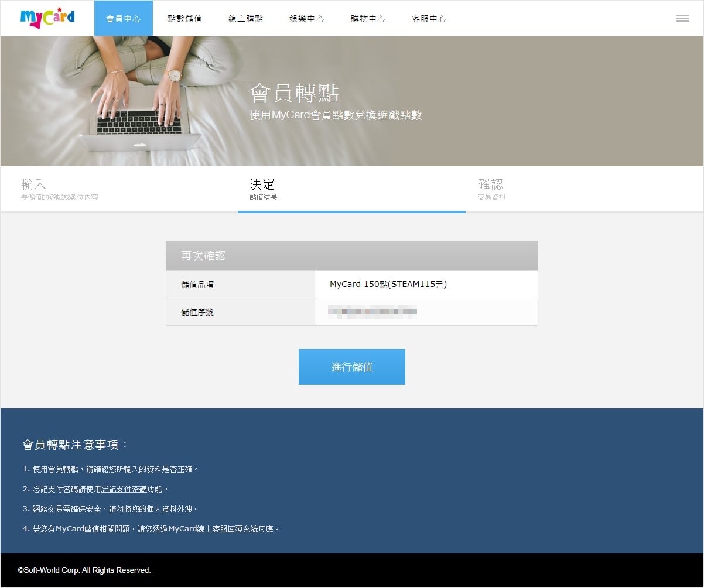Click the 儲值品項 label cell
This screenshot has height=588, width=704.
coord(241,285)
